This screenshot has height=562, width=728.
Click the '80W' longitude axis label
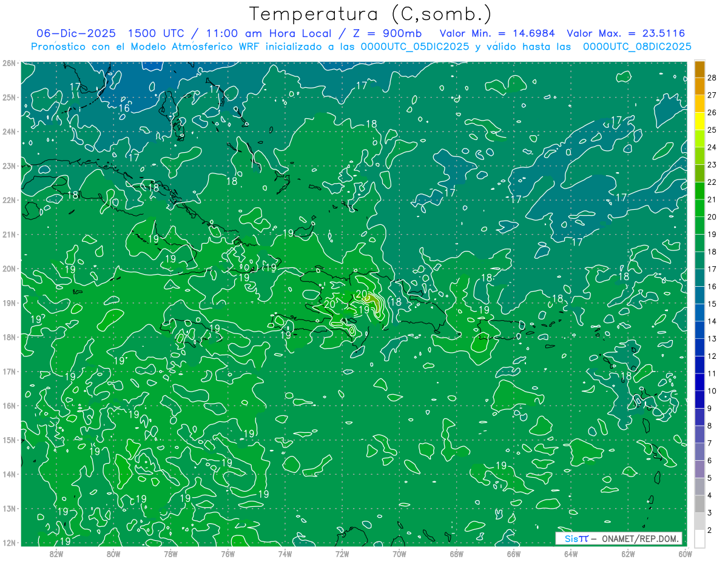tap(113, 554)
